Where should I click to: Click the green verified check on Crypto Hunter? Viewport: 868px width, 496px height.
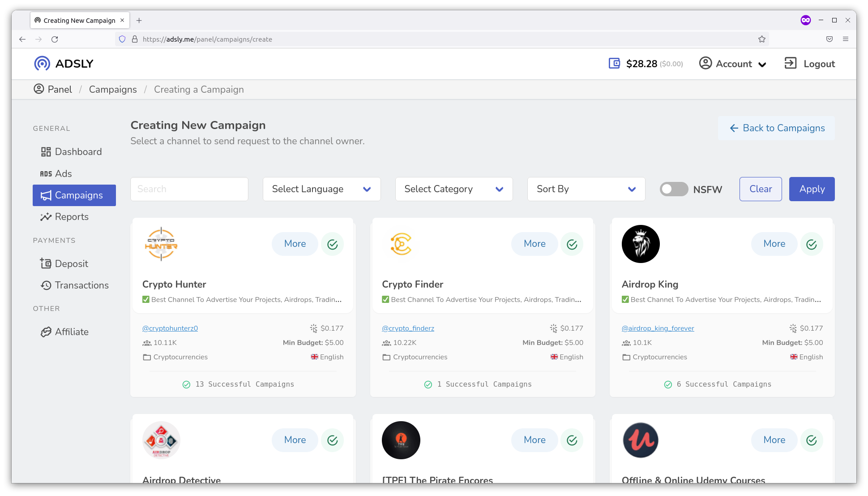332,244
